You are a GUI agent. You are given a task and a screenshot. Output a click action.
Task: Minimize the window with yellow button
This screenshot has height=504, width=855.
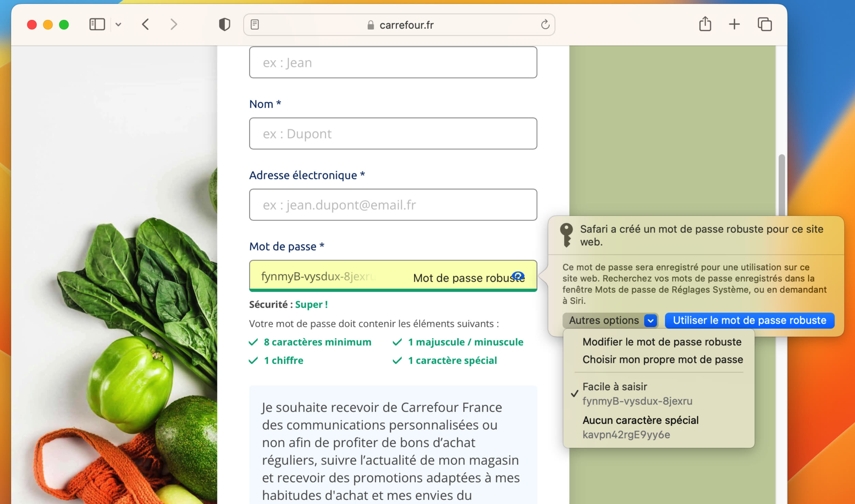pos(48,25)
